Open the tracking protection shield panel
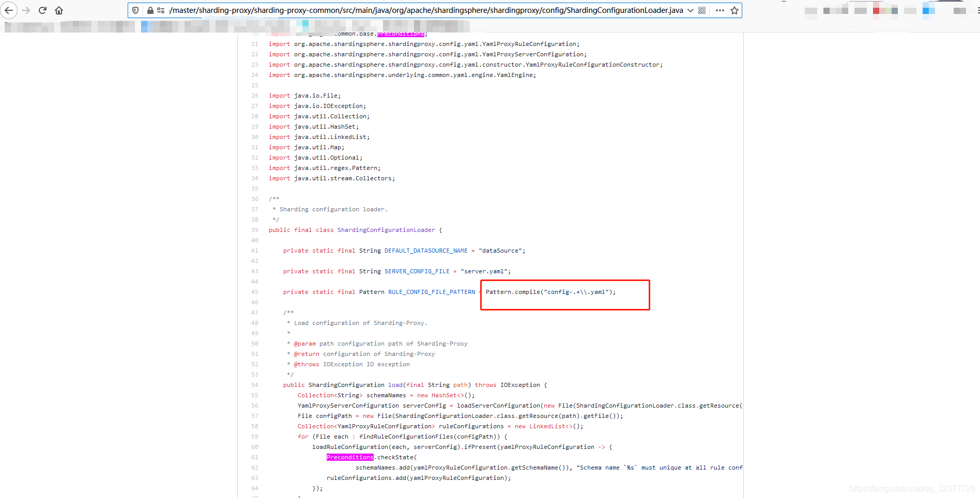Image resolution: width=980 pixels, height=498 pixels. (x=135, y=10)
